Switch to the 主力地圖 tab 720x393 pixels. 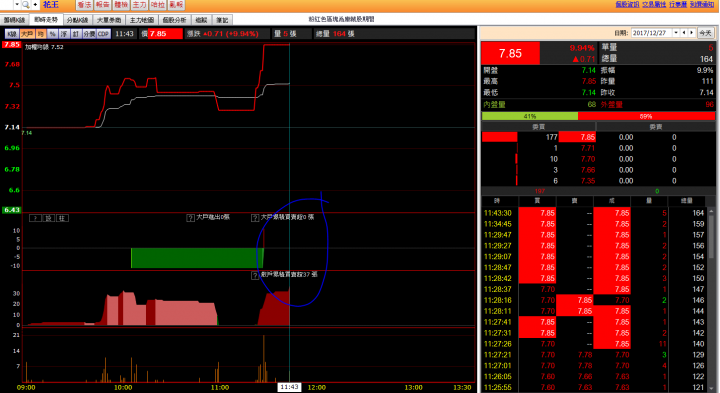pyautogui.click(x=141, y=20)
